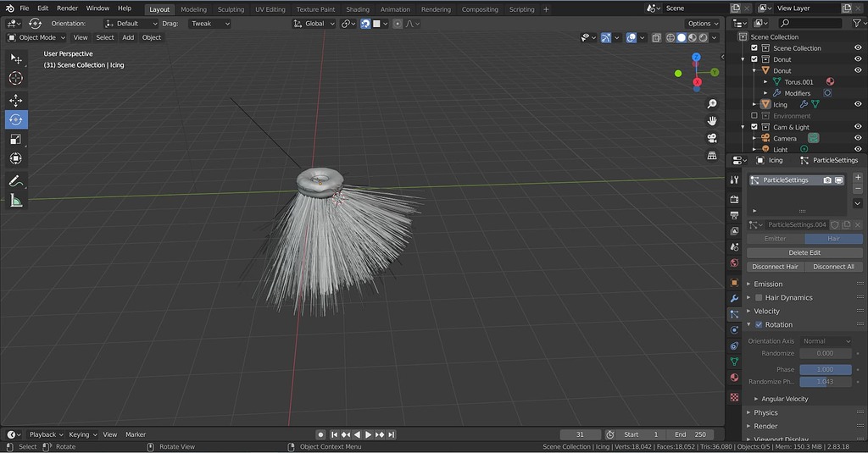Select the Scale tool
Screen dimensions: 868x453
[16, 139]
